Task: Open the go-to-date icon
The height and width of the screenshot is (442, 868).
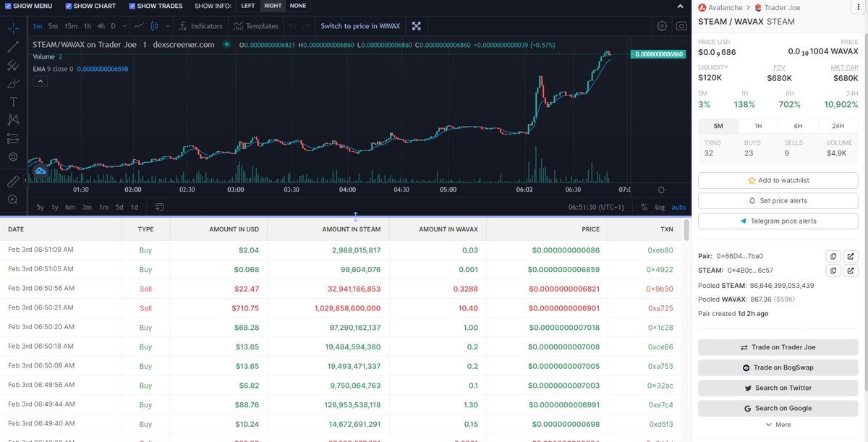Action: (x=159, y=207)
